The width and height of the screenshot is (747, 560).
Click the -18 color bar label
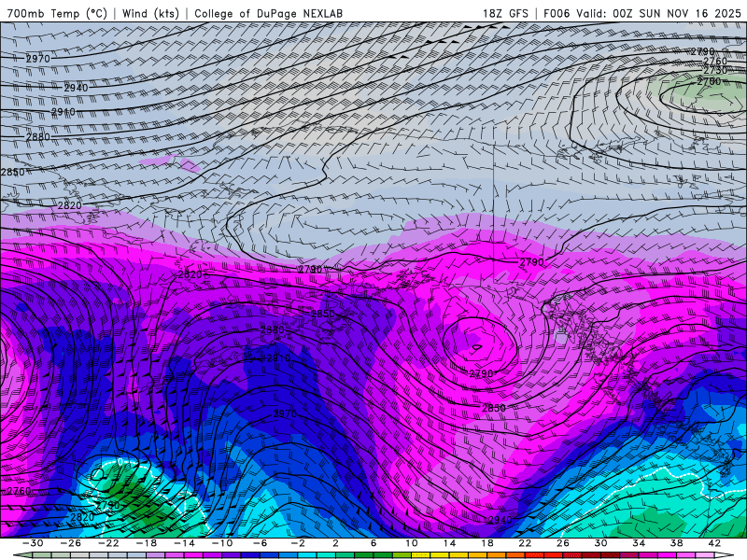147,543
